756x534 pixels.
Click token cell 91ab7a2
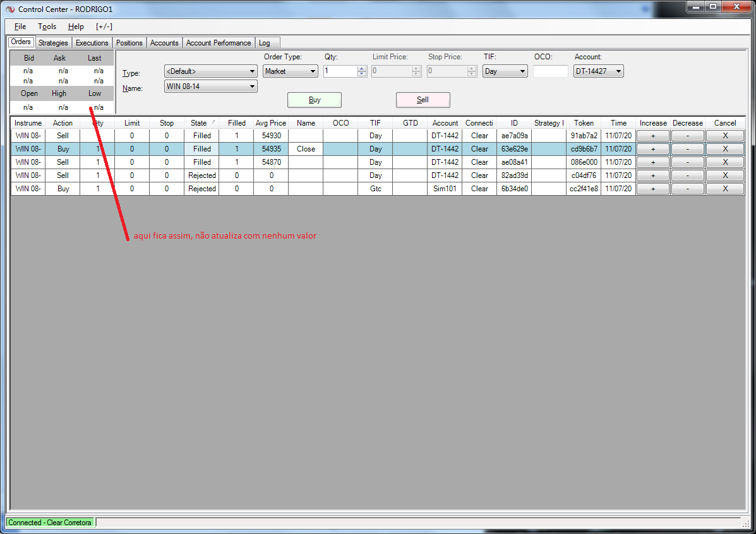click(584, 136)
